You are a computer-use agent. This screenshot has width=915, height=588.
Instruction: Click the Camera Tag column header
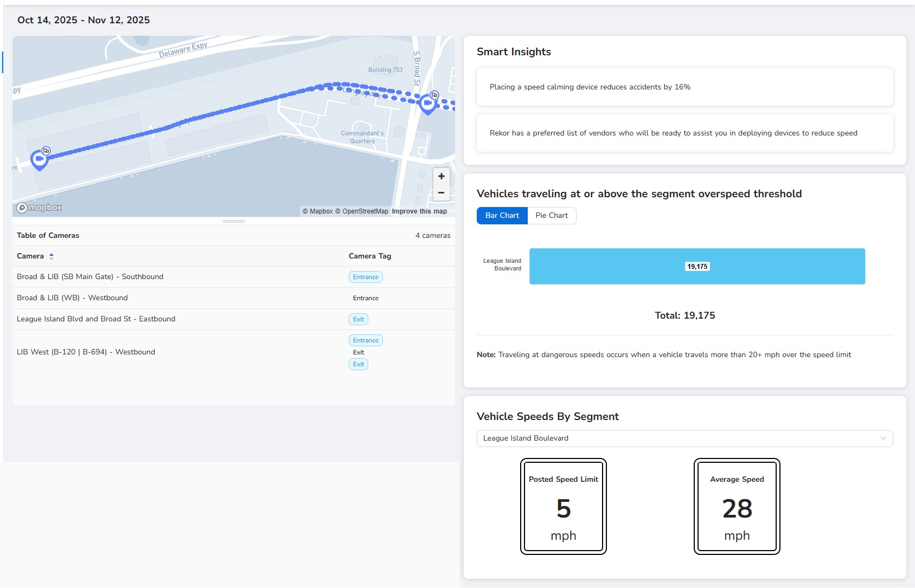tap(370, 256)
